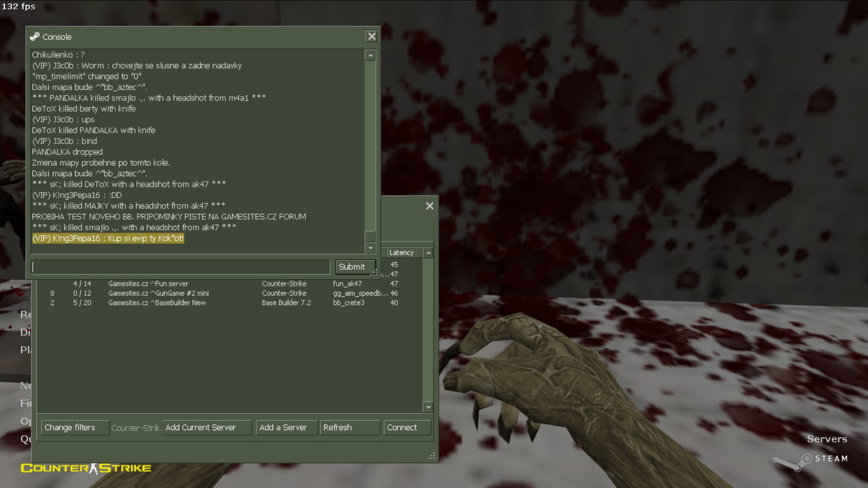Click 'Zmena mapy probehne po tomto kole' line
Image resolution: width=868 pixels, height=488 pixels.
pyautogui.click(x=101, y=163)
